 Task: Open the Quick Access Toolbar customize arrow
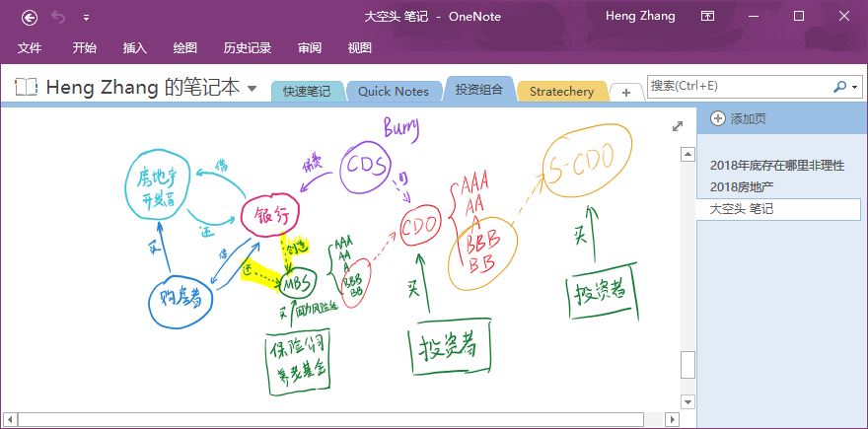[x=86, y=18]
